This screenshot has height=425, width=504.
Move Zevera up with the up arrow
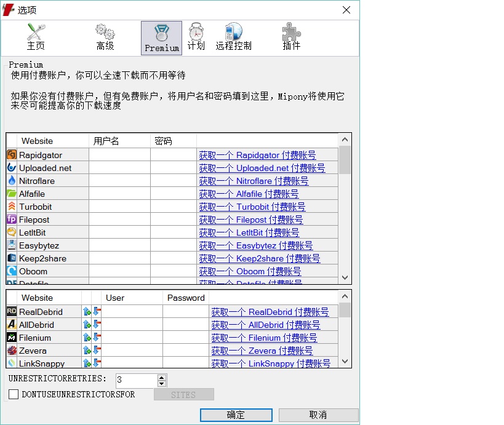coord(87,350)
